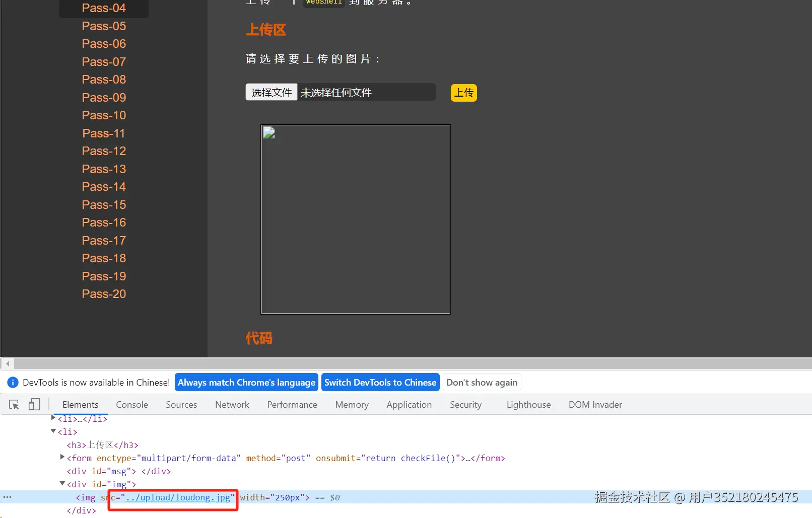Select Pass-12 in the sidebar
This screenshot has height=518, width=812.
coord(104,151)
